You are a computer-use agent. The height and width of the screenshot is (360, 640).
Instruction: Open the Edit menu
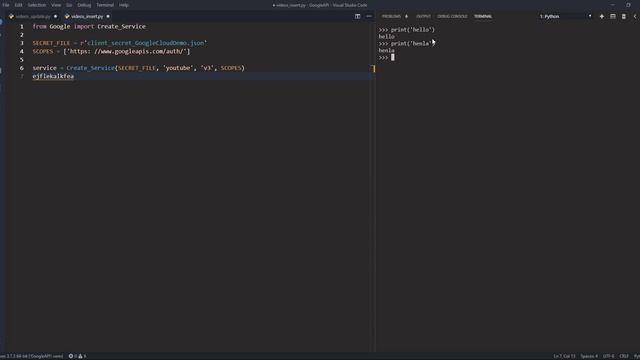[18, 5]
